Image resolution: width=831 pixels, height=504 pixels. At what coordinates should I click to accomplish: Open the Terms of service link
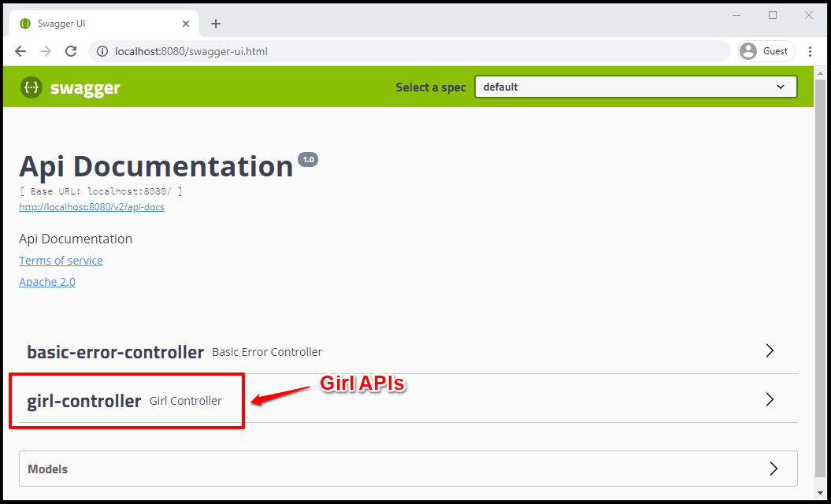coord(61,261)
